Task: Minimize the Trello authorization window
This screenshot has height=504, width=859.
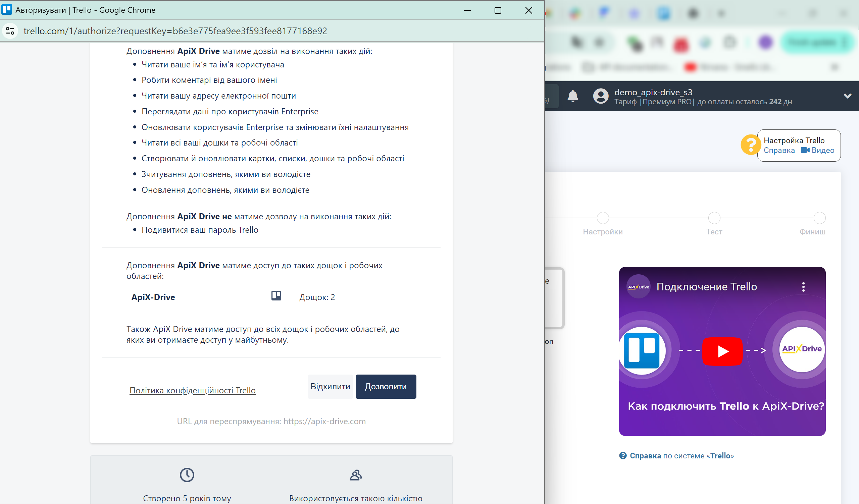Action: click(x=467, y=10)
